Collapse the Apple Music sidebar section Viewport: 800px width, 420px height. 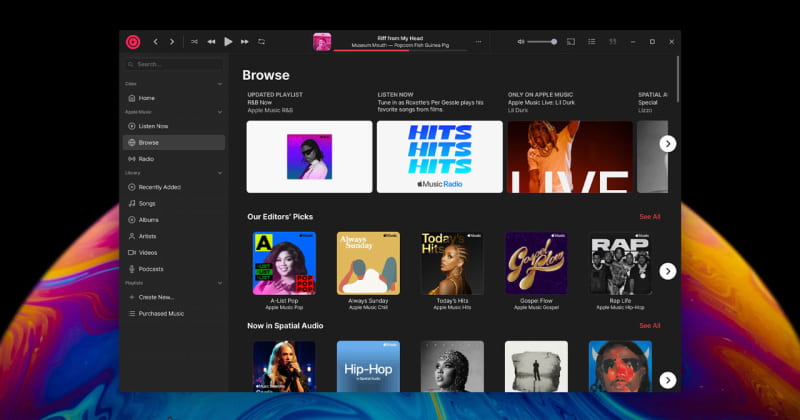[220, 112]
